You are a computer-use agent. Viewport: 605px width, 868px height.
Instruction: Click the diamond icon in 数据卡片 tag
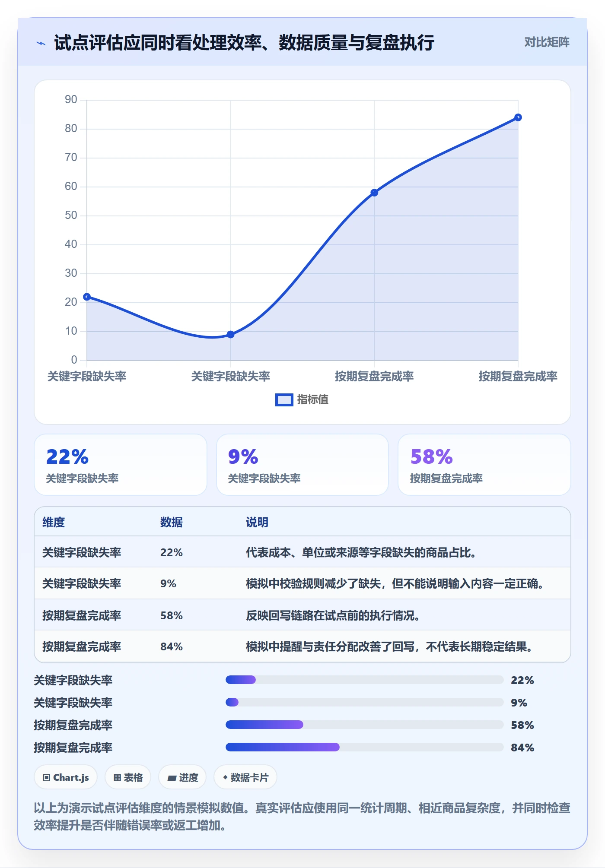point(225,777)
